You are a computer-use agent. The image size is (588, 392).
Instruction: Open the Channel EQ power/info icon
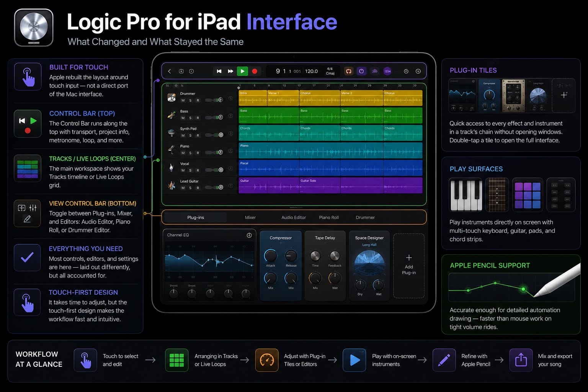click(x=249, y=235)
